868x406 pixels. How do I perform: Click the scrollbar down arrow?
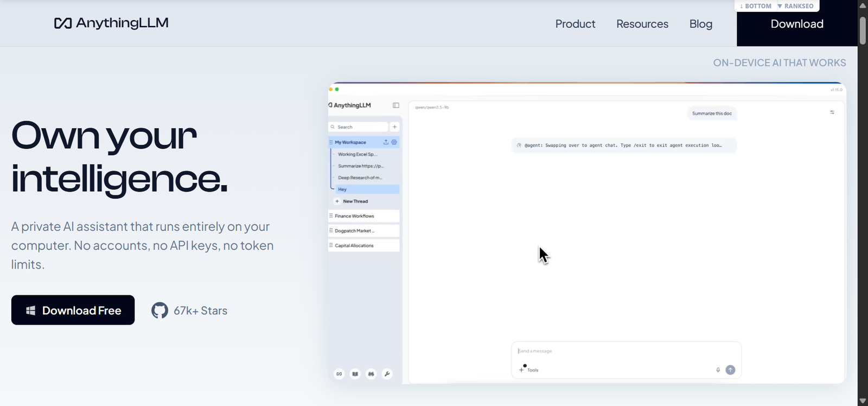(x=863, y=401)
